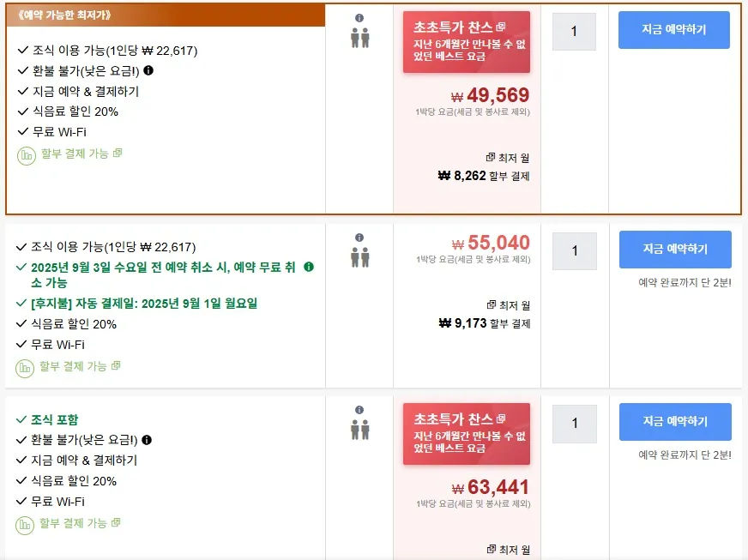Click green installment circle icon in first offer

click(x=27, y=155)
